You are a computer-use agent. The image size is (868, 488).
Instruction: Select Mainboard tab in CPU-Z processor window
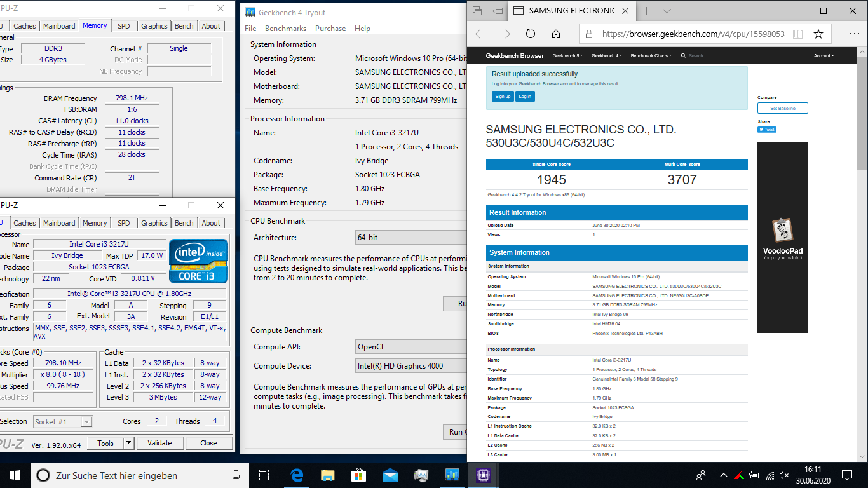coord(59,223)
